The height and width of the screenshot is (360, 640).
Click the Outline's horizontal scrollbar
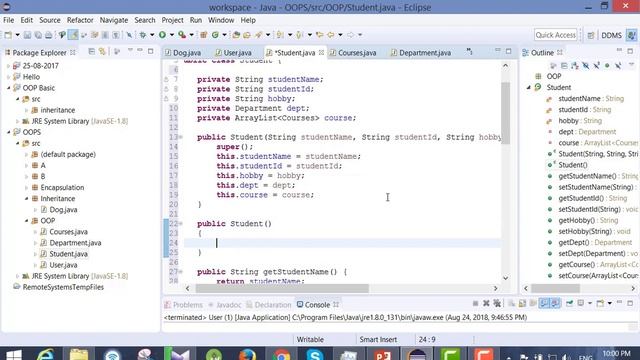(556, 288)
